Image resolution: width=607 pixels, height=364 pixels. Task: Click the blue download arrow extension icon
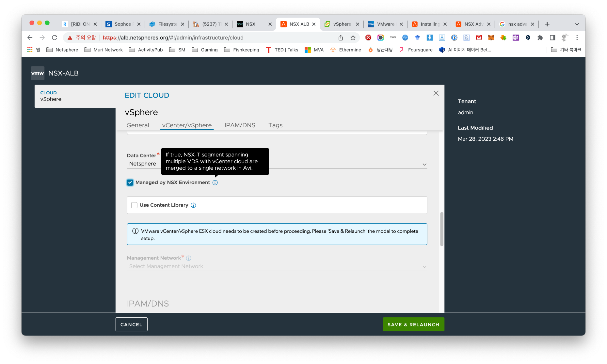point(430,38)
